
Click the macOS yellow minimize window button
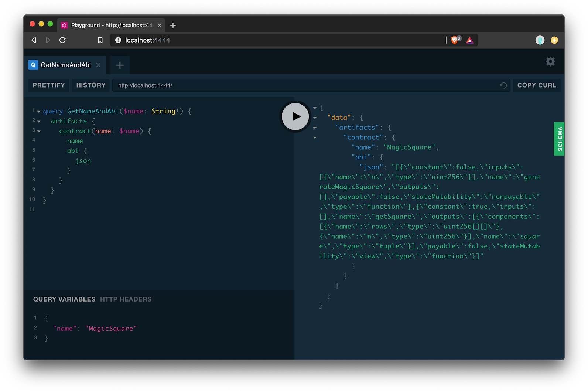[x=41, y=24]
